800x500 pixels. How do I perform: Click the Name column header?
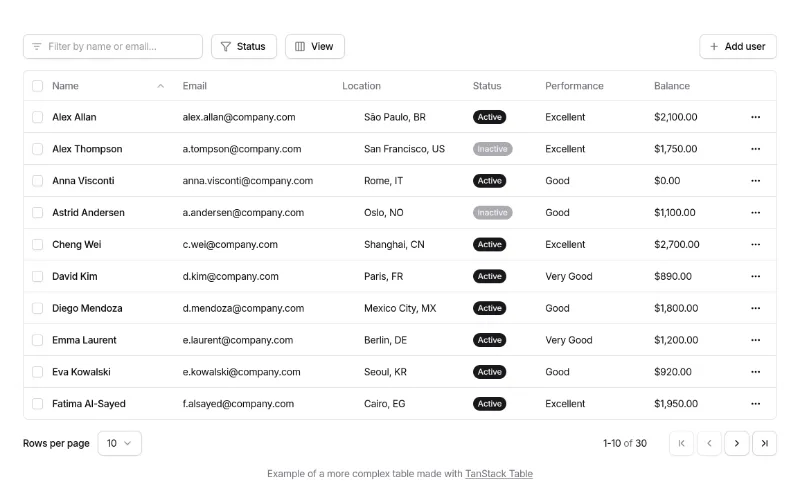[65, 86]
